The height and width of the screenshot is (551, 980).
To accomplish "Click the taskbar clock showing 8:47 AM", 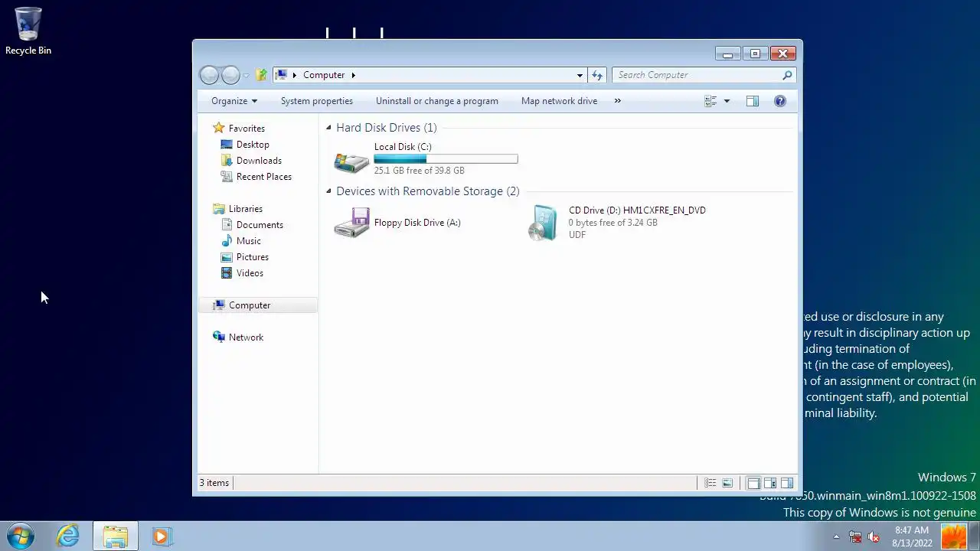I will click(x=912, y=536).
